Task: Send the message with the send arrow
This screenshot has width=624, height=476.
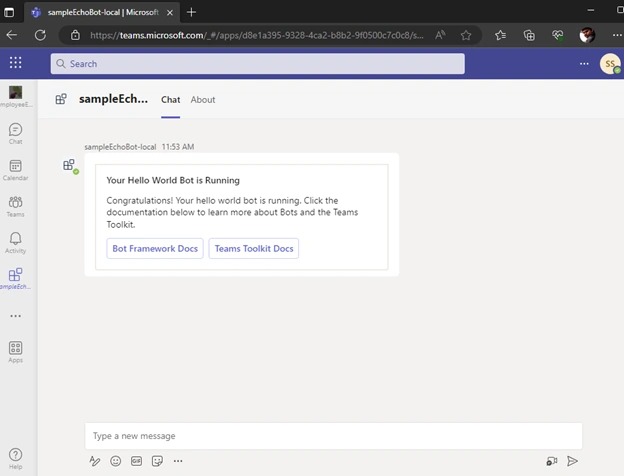Action: 572,461
